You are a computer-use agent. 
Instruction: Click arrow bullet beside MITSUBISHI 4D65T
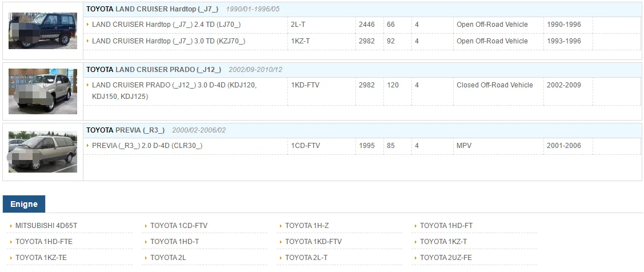coord(11,226)
